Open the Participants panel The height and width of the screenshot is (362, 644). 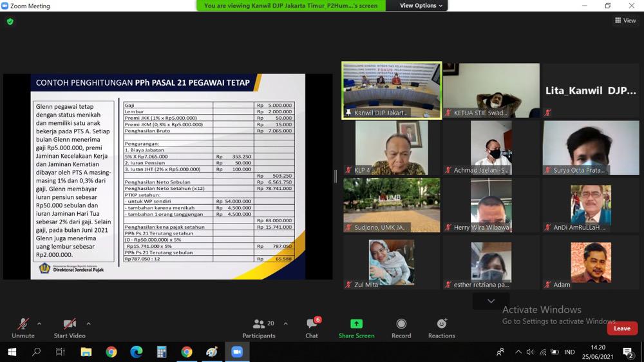[x=259, y=328]
